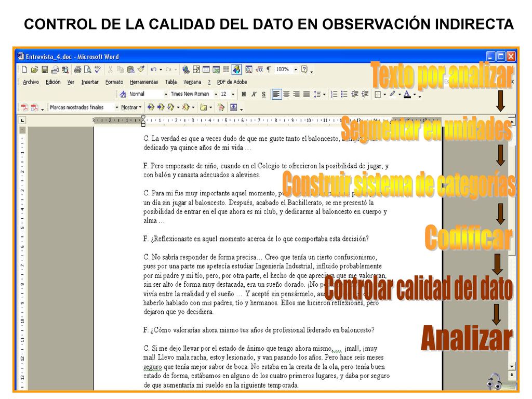Screen dimensions: 532x399
Task: Apply the font color A button
Action: click(407, 95)
